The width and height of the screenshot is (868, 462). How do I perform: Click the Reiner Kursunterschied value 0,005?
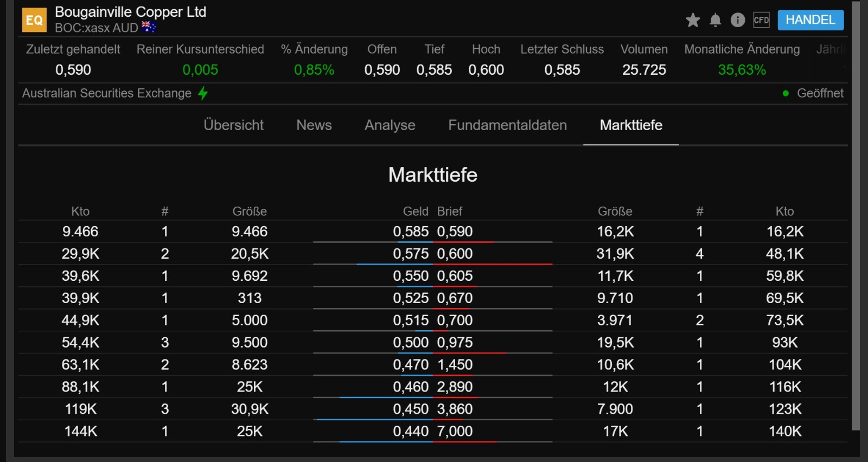pyautogui.click(x=200, y=70)
